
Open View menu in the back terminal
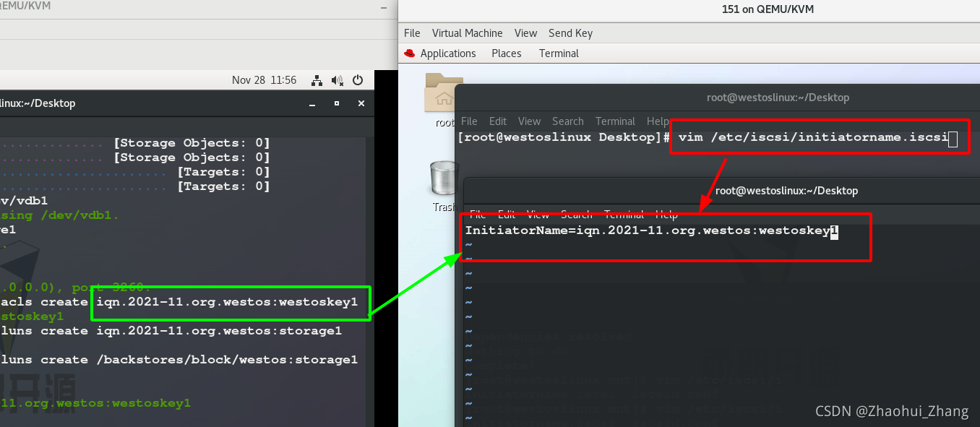pyautogui.click(x=529, y=121)
